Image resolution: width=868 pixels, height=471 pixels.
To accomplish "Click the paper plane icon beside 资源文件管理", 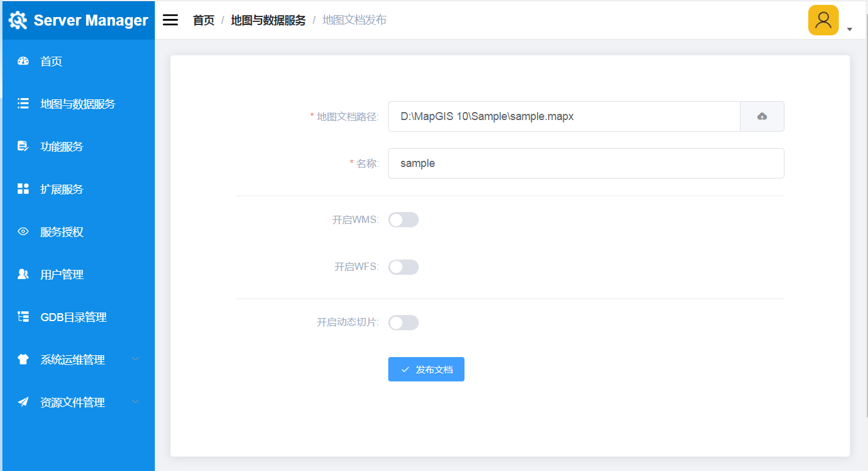I will (x=23, y=402).
